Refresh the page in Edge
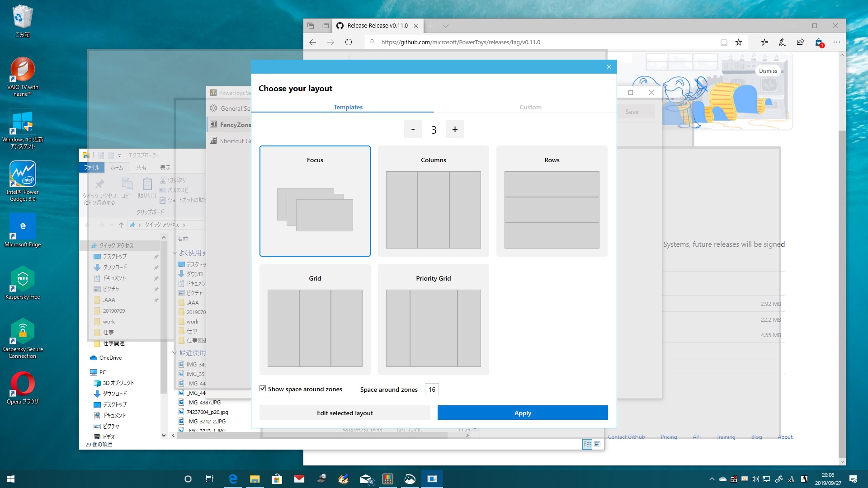Viewport: 868px width, 488px height. click(348, 42)
